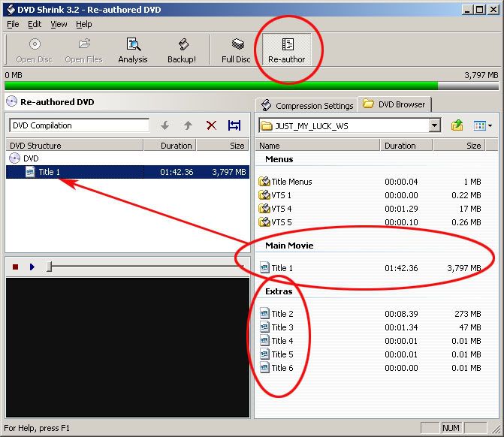
Task: Start the Backup! tool
Action: pyautogui.click(x=182, y=50)
